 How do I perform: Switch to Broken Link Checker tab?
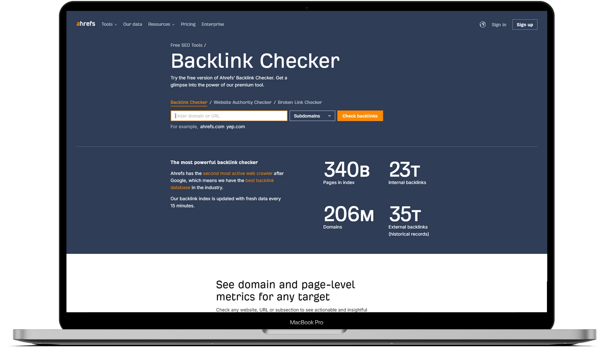click(300, 102)
